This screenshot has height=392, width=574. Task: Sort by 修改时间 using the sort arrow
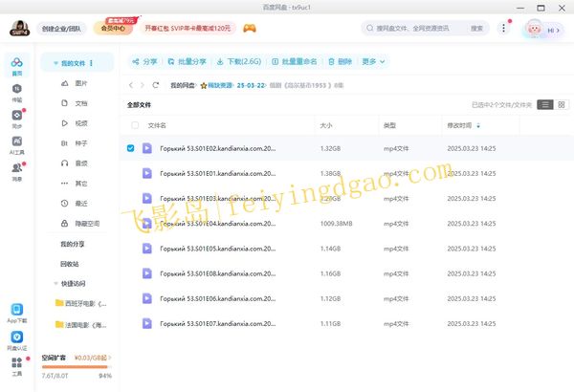coord(478,125)
